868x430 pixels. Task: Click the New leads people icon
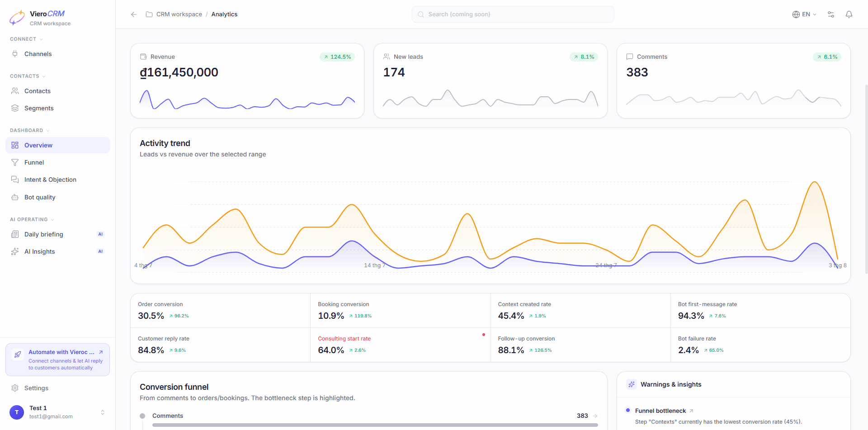point(387,57)
